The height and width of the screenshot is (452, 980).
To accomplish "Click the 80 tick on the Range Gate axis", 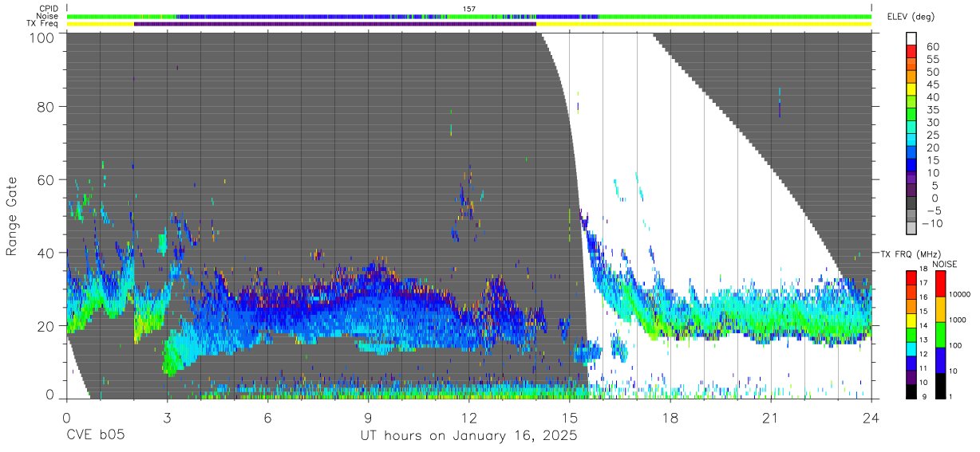I will click(x=46, y=106).
